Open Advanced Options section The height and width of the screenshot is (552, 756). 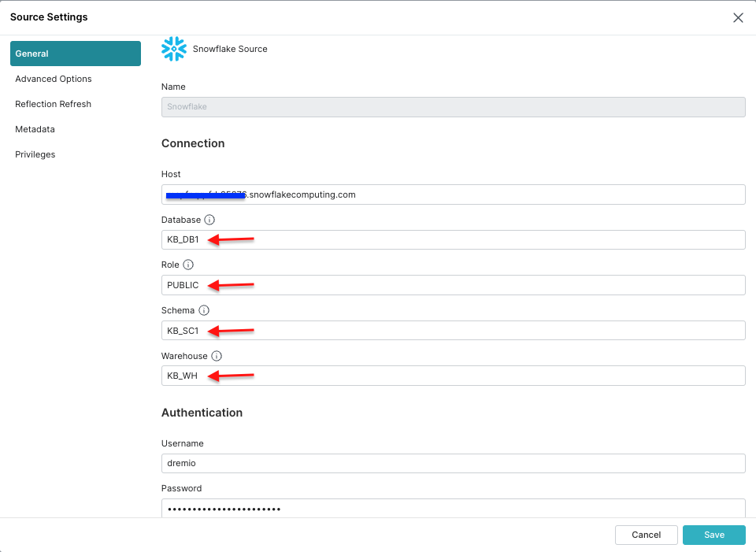(x=54, y=79)
